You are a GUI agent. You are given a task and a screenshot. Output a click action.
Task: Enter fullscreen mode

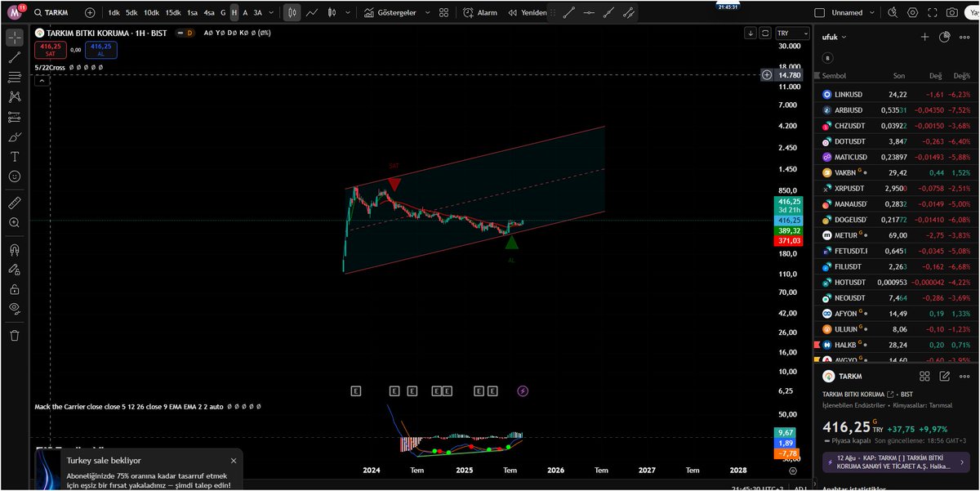tap(932, 13)
